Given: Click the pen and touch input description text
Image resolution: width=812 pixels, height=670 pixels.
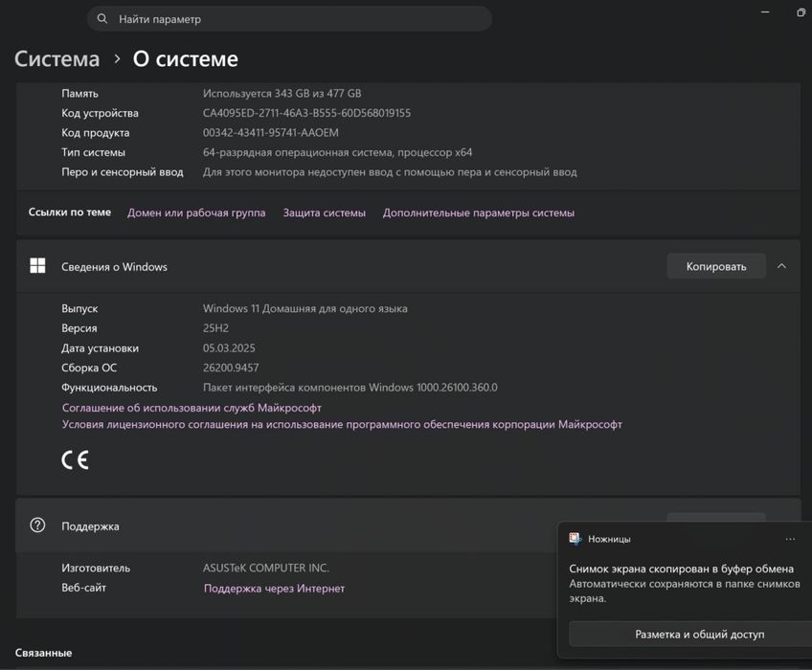Looking at the screenshot, I should point(390,172).
